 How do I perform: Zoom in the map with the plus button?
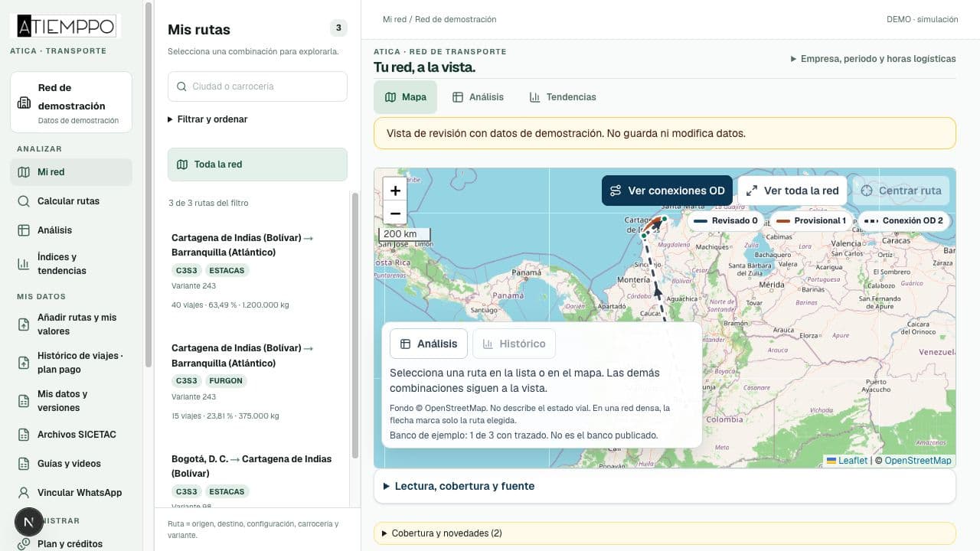[395, 191]
